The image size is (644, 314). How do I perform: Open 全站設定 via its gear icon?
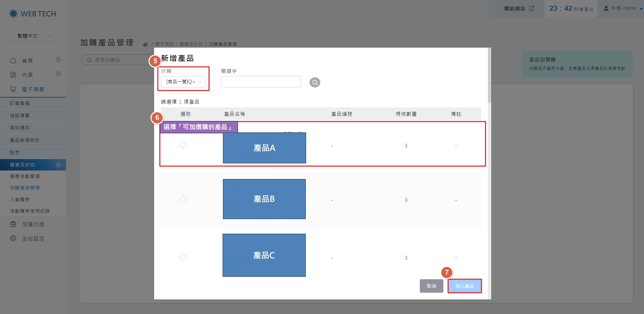13,238
